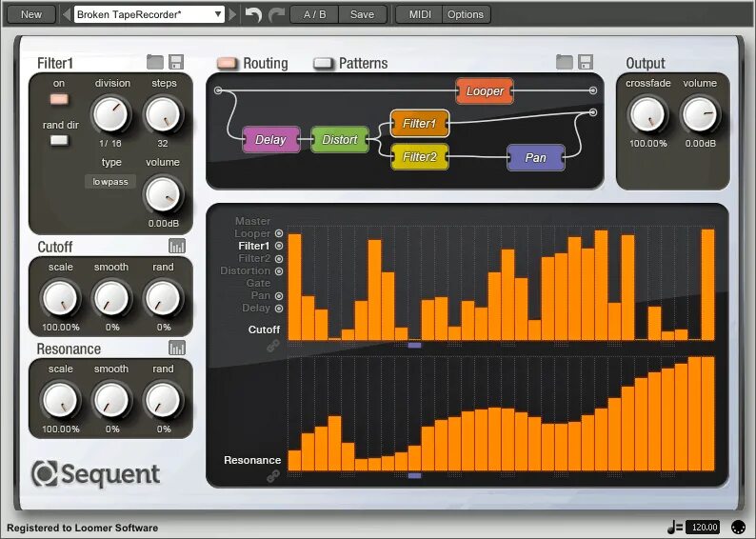Click the last Resonance sequencer bar
Image resolution: width=756 pixels, height=539 pixels.
[707, 413]
